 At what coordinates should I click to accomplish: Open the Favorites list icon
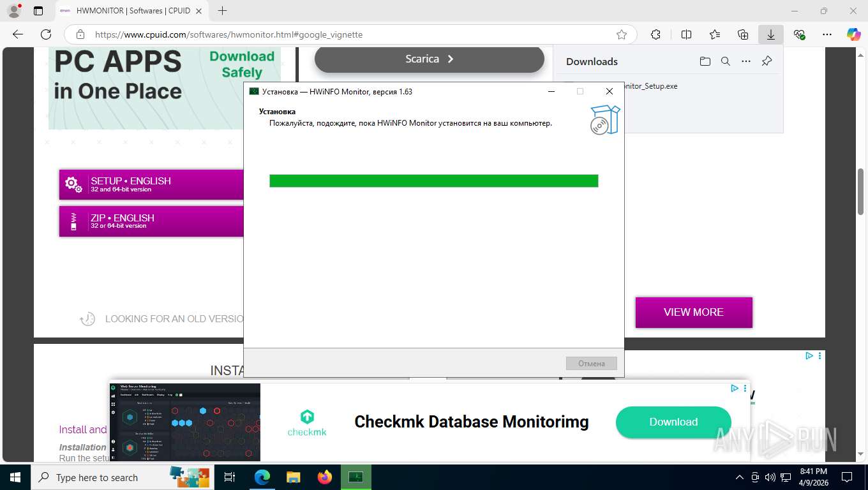click(715, 34)
